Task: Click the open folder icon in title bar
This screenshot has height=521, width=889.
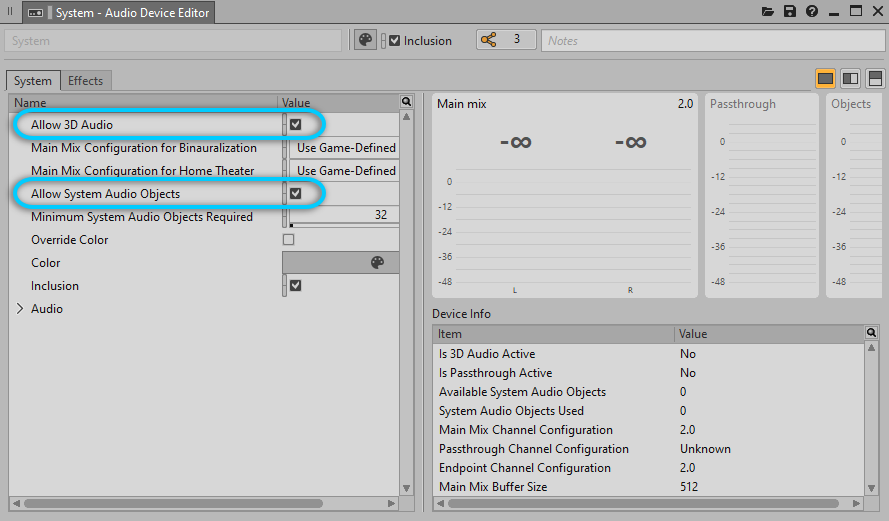Action: pyautogui.click(x=768, y=12)
